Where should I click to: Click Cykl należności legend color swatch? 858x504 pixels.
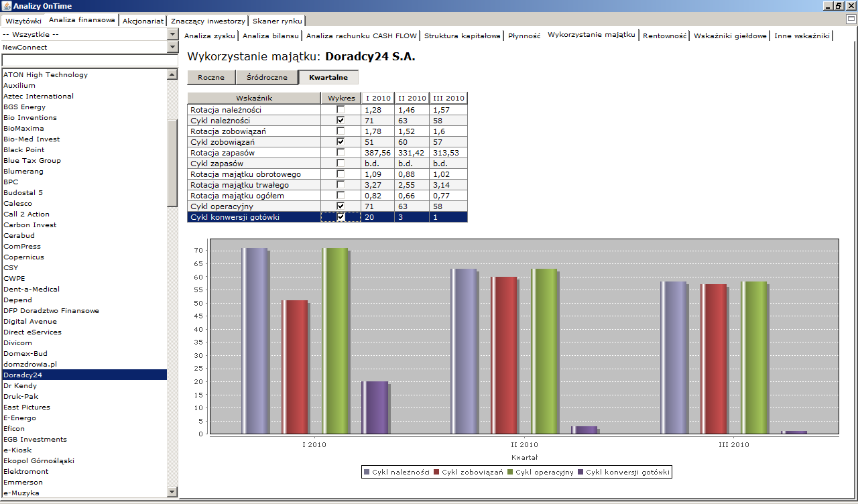coord(367,472)
